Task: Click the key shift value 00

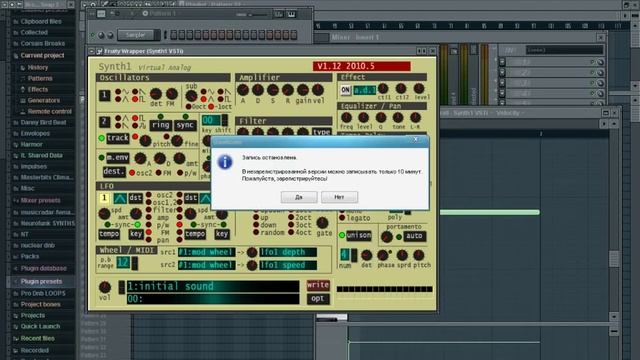Action: click(211, 120)
